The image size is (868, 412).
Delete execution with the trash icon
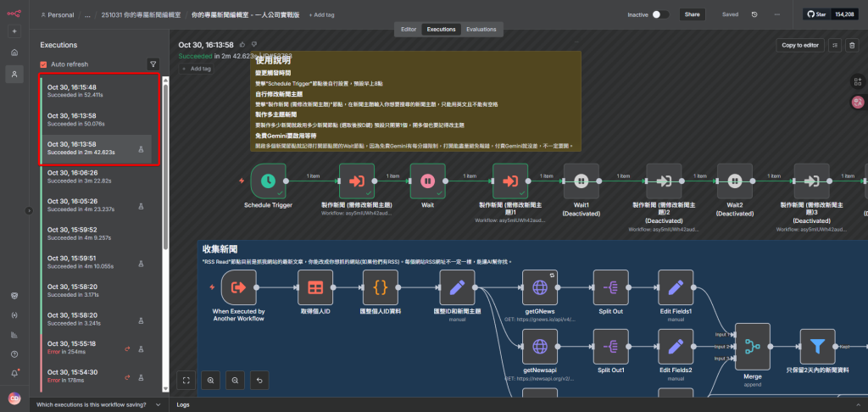[x=853, y=46]
